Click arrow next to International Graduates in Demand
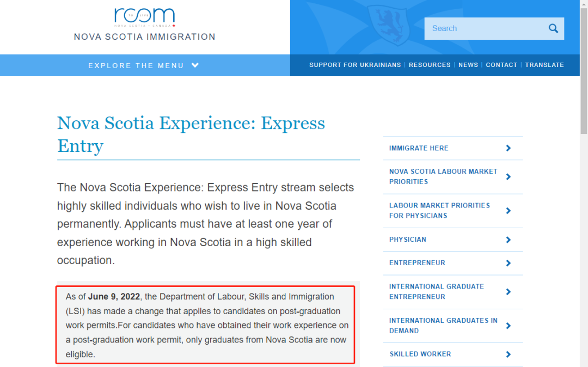 click(x=508, y=326)
